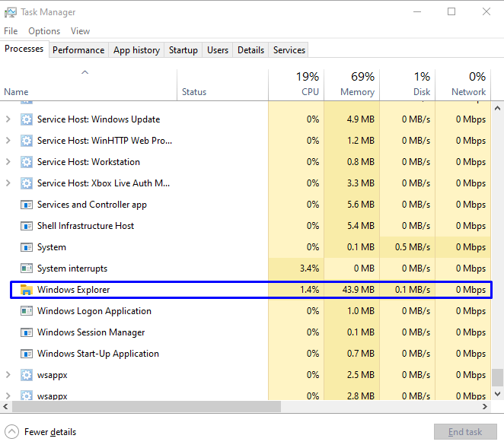
Task: Click the gear icon for Service Host: Xbox Live Auth M...
Action: tap(27, 183)
